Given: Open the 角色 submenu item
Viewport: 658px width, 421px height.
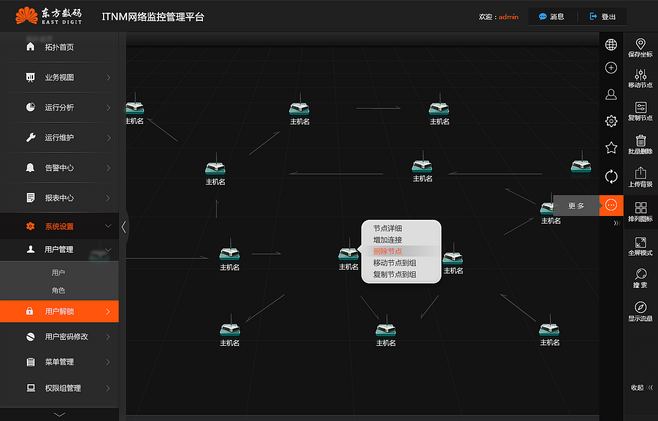Looking at the screenshot, I should [58, 290].
